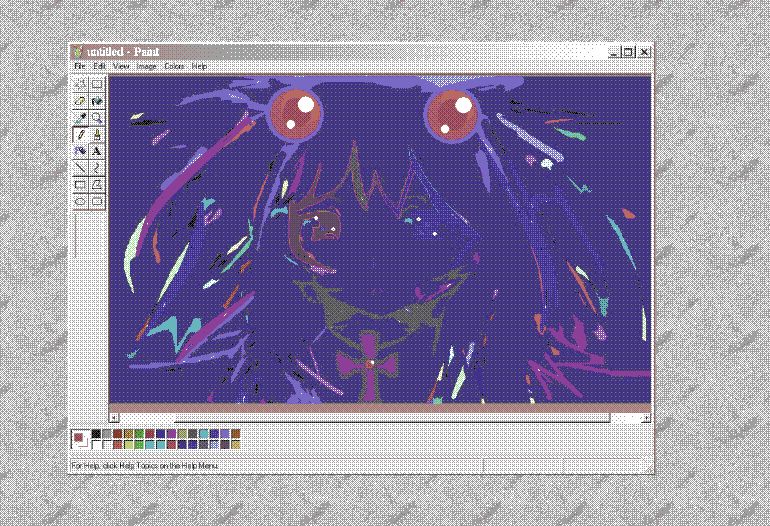Select the top-row gray palette swatch
This screenshot has height=526, width=770.
tap(107, 434)
